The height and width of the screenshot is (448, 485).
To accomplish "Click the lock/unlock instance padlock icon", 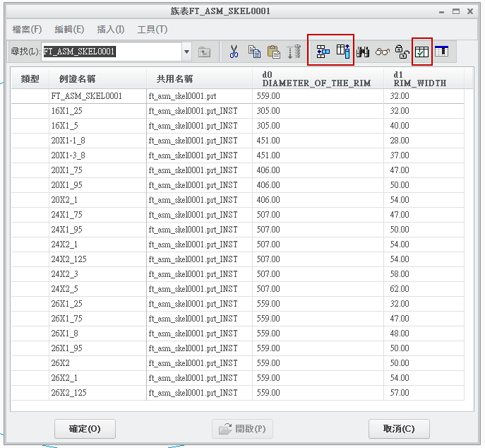I will 402,52.
